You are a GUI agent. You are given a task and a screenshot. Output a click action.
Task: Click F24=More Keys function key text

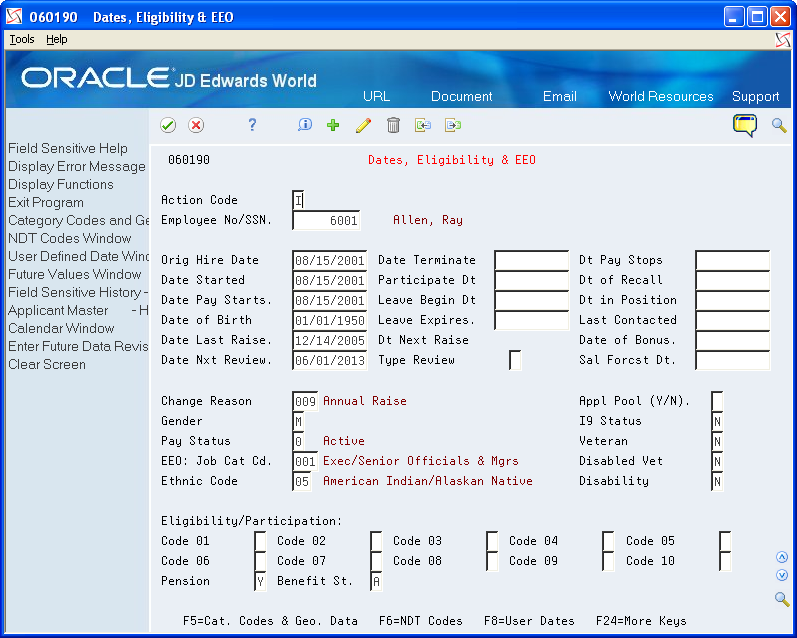click(x=641, y=621)
